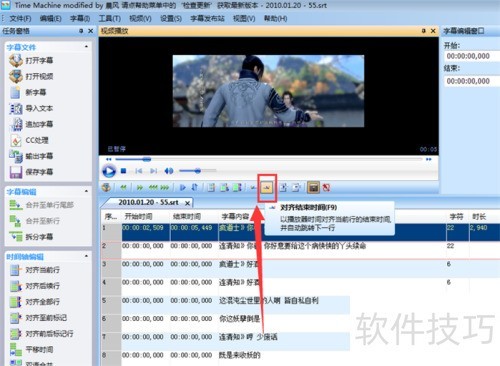
Task: Click the 拆分字幕 split subtitle icon
Action: [x=16, y=237]
